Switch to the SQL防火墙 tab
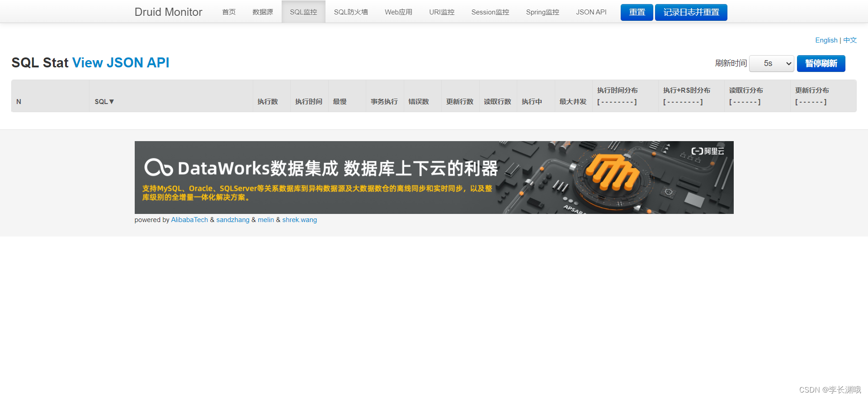The image size is (868, 398). tap(351, 12)
